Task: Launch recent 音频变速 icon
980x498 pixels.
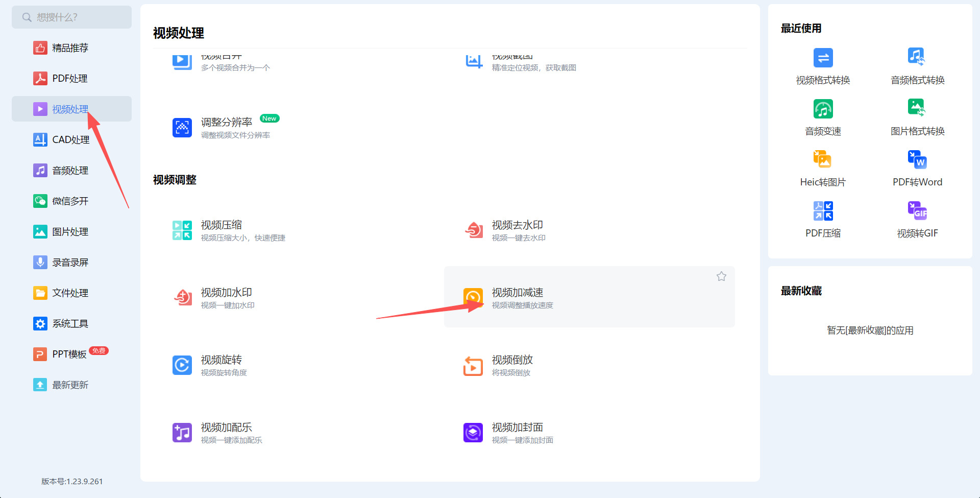Action: (x=823, y=109)
